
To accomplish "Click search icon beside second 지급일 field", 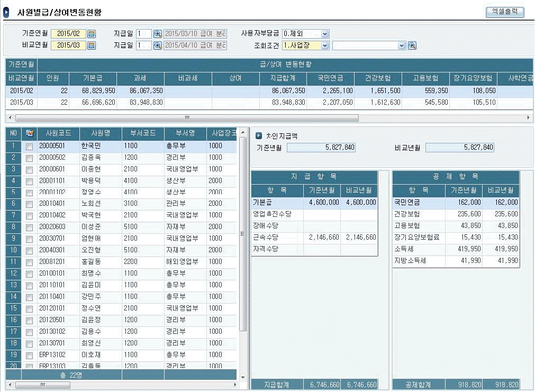I will (x=157, y=45).
